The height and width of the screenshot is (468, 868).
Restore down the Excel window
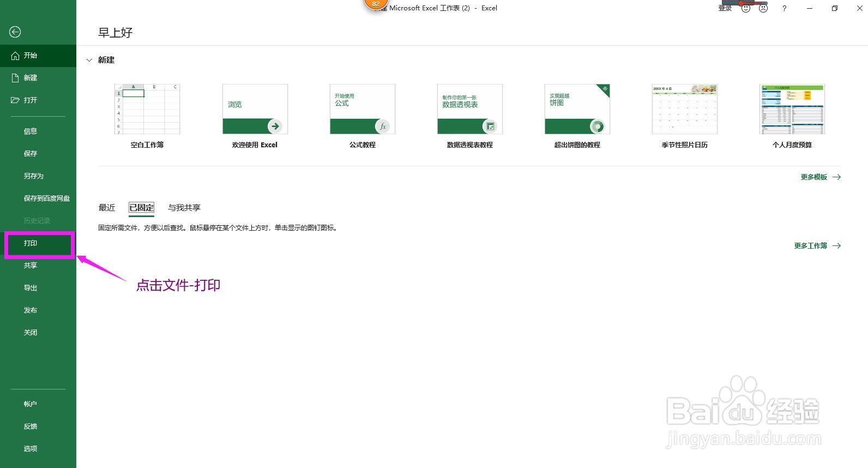(835, 8)
